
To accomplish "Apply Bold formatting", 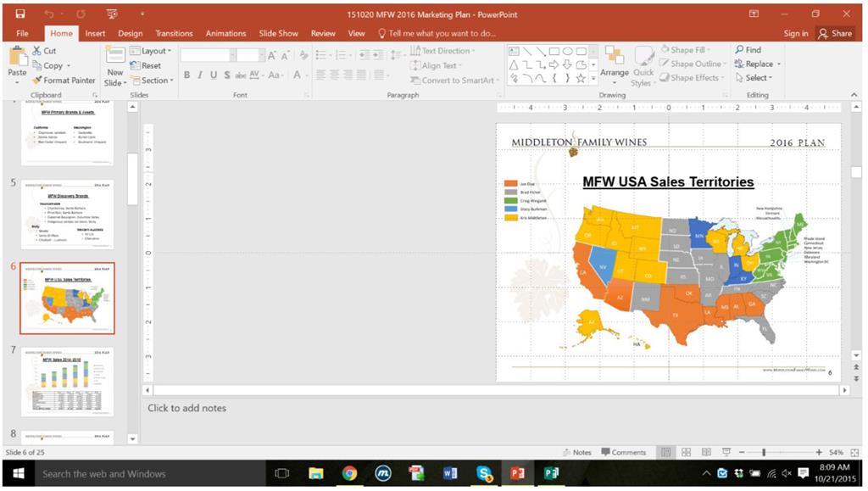I will point(187,75).
